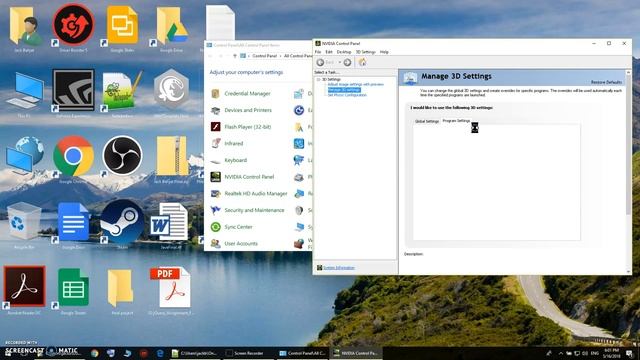640x360 pixels.
Task: Click the Up arrow in Control Panel window
Action: pyautogui.click(x=235, y=56)
